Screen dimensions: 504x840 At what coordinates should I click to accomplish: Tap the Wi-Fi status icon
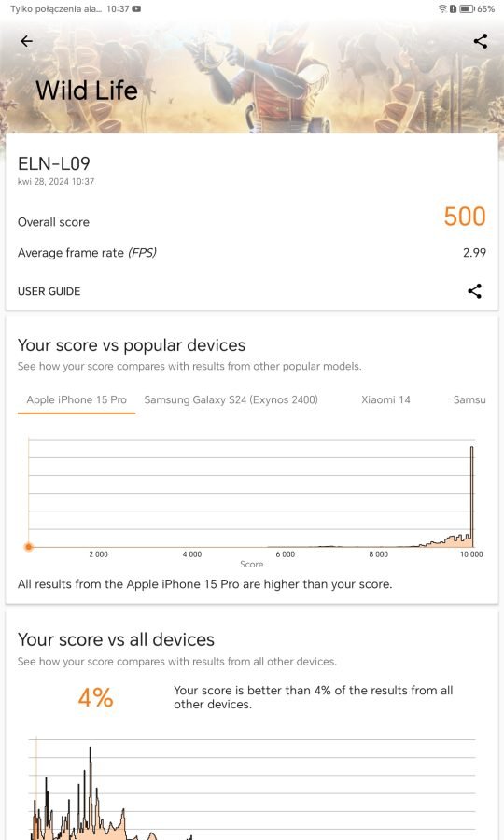(442, 8)
